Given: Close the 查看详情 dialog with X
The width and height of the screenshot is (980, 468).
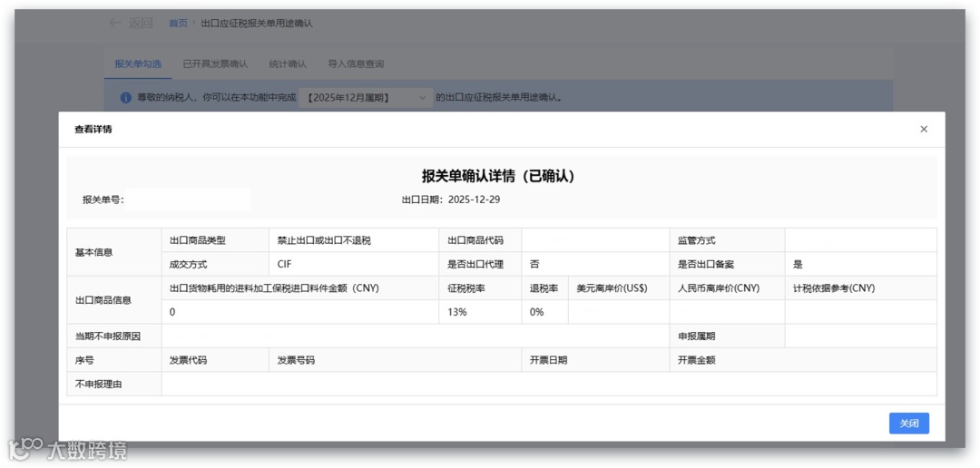Looking at the screenshot, I should click(924, 130).
